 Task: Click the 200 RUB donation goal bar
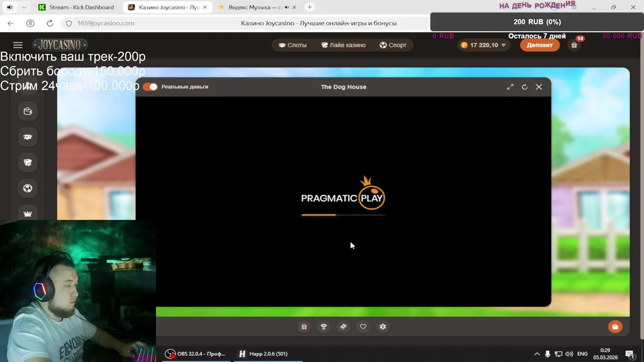coord(537,22)
